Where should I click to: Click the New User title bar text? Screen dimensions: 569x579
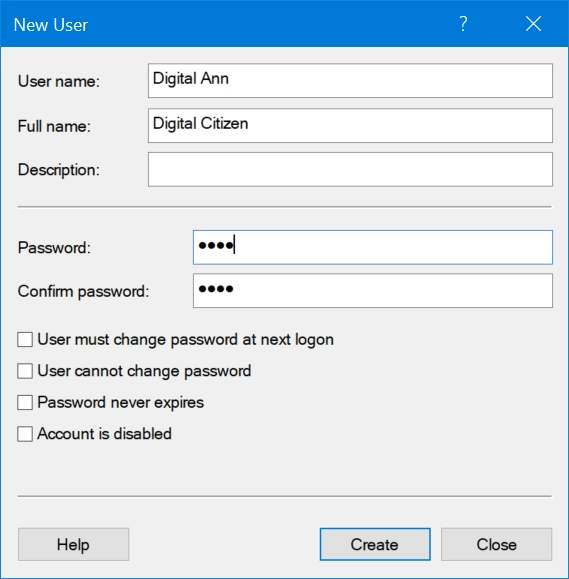(x=51, y=25)
